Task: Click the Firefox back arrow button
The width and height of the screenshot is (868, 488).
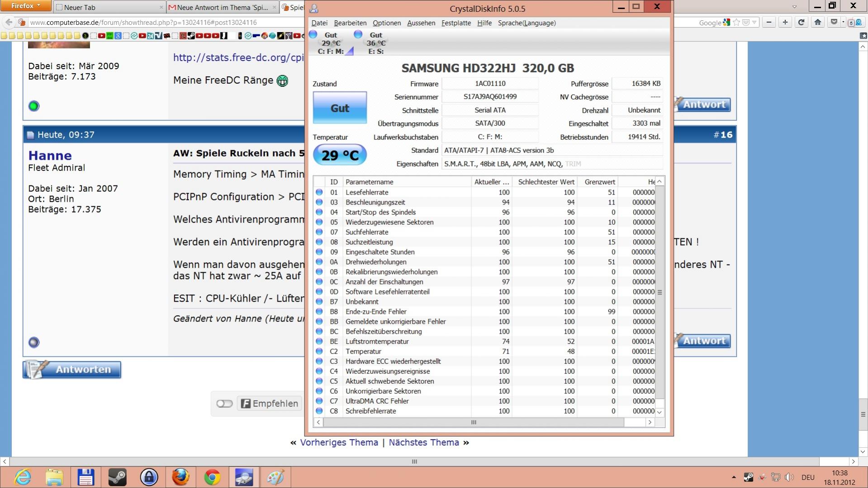Action: (x=9, y=22)
